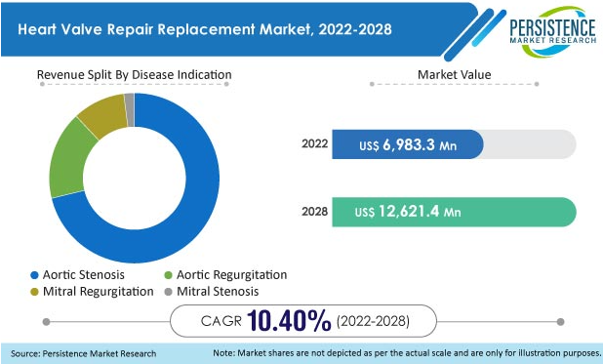This screenshot has width=603, height=364.
Task: Click the Source: Persistence Market Research text
Action: pyautogui.click(x=84, y=353)
